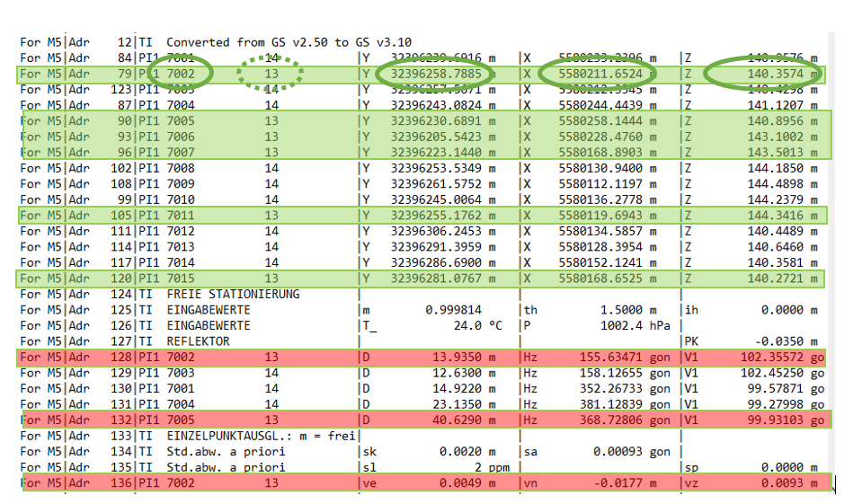Select point 7013 in row Adr 114

coord(181,247)
